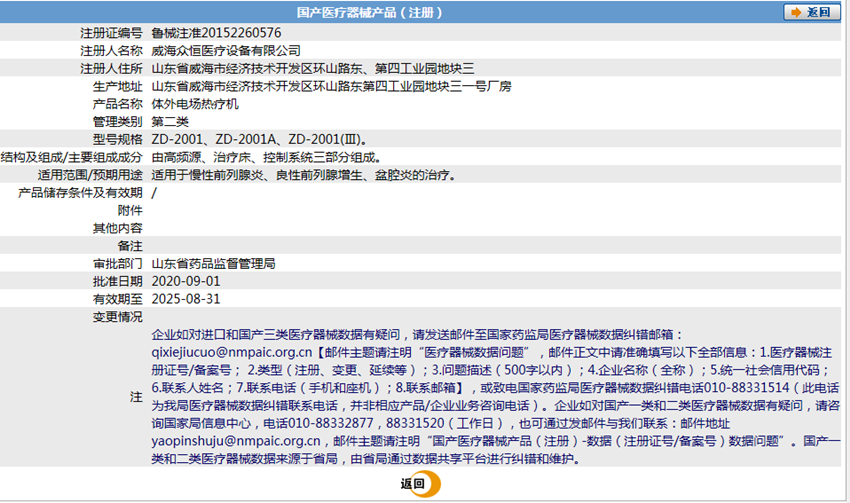Click the 审批部门 label
Viewport: 850px width, 503px height.
coord(118,264)
